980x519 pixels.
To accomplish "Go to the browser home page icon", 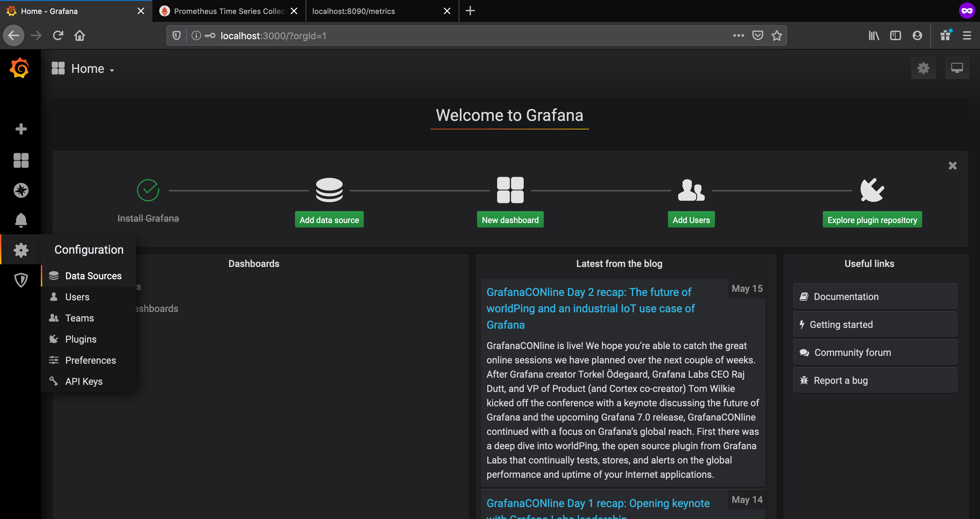I will click(80, 35).
